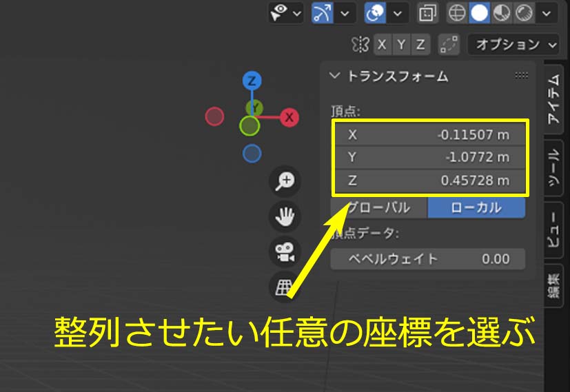Toggle viewport overlays display
Viewport: 570px width, 392px height.
[x=376, y=13]
